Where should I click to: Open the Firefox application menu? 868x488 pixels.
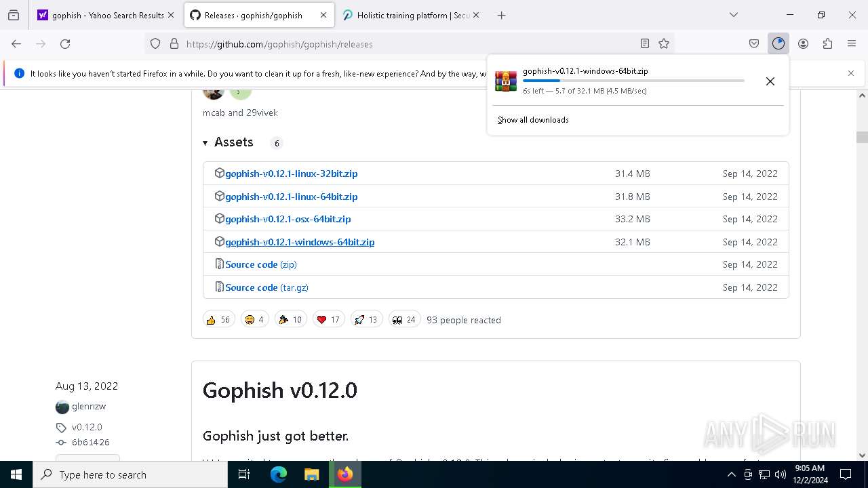pyautogui.click(x=852, y=43)
